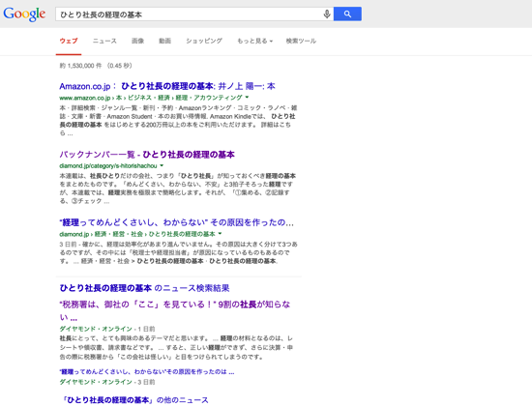Start voice search with microphone icon
The height and width of the screenshot is (407, 532).
click(x=327, y=14)
